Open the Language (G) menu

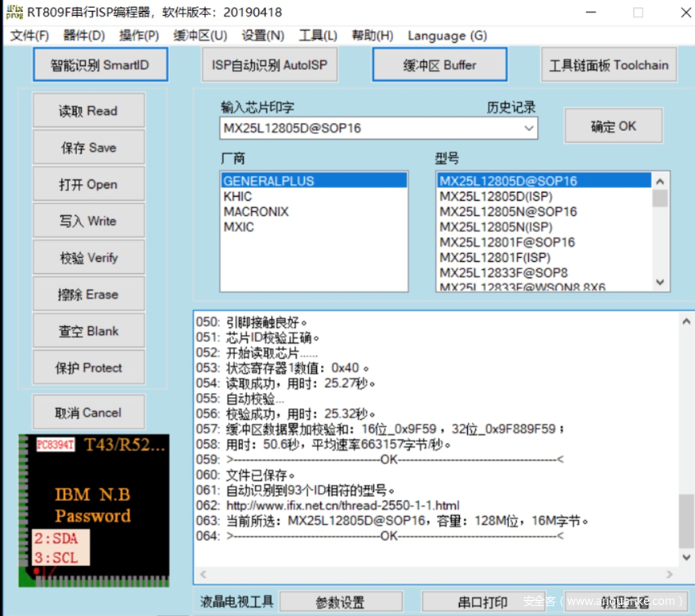(x=447, y=36)
